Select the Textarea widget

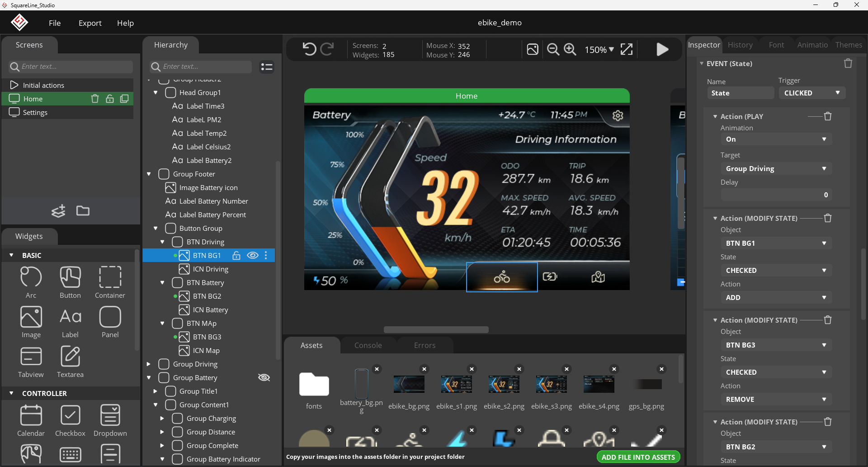pos(70,362)
